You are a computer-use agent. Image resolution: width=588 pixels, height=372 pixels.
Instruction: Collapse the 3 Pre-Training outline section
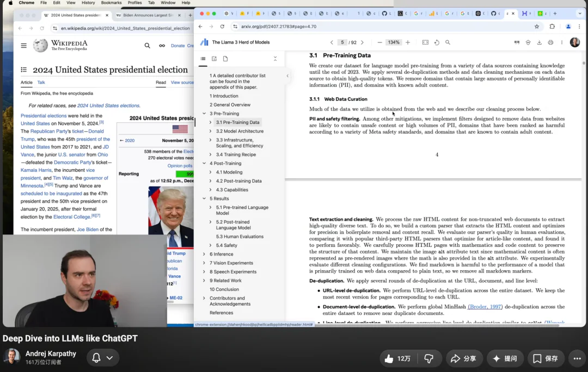click(x=204, y=114)
